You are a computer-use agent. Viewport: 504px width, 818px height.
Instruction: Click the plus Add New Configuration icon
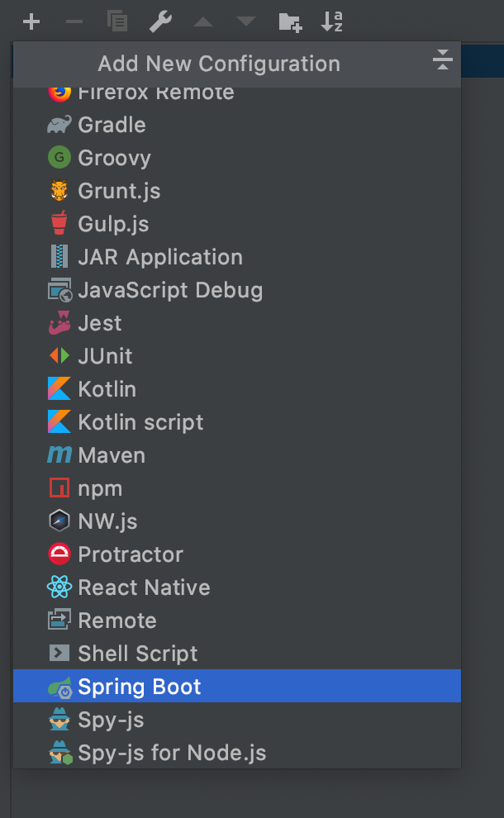[x=31, y=22]
